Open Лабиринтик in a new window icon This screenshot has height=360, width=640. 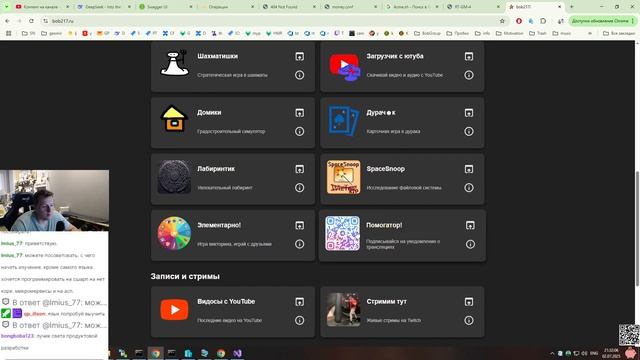coord(300,169)
